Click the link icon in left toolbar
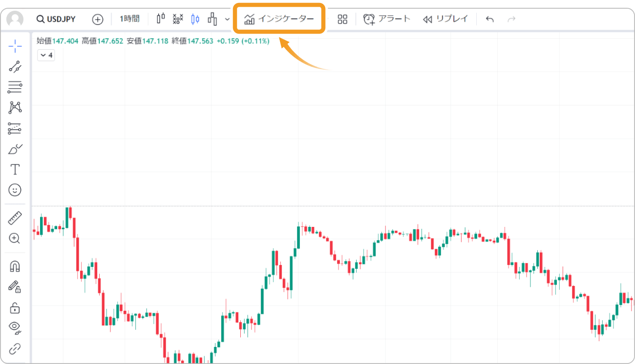 (15, 348)
